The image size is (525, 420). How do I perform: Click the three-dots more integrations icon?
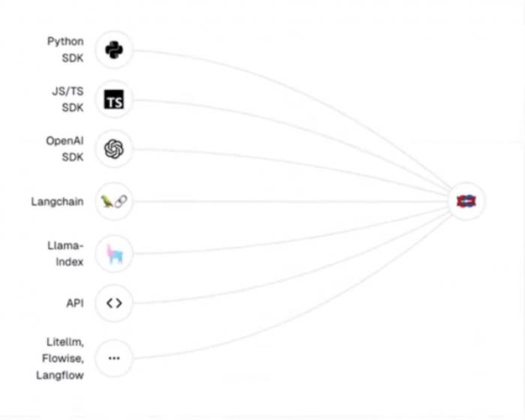pos(114,358)
